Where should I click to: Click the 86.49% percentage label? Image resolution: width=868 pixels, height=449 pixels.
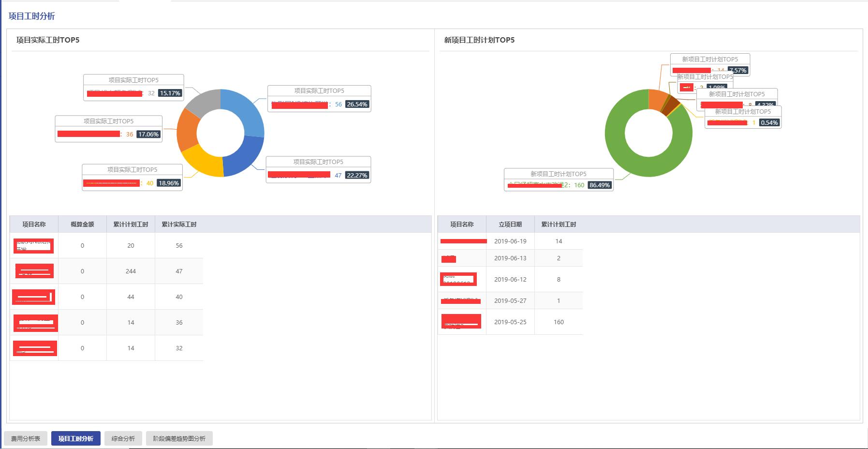pyautogui.click(x=600, y=185)
